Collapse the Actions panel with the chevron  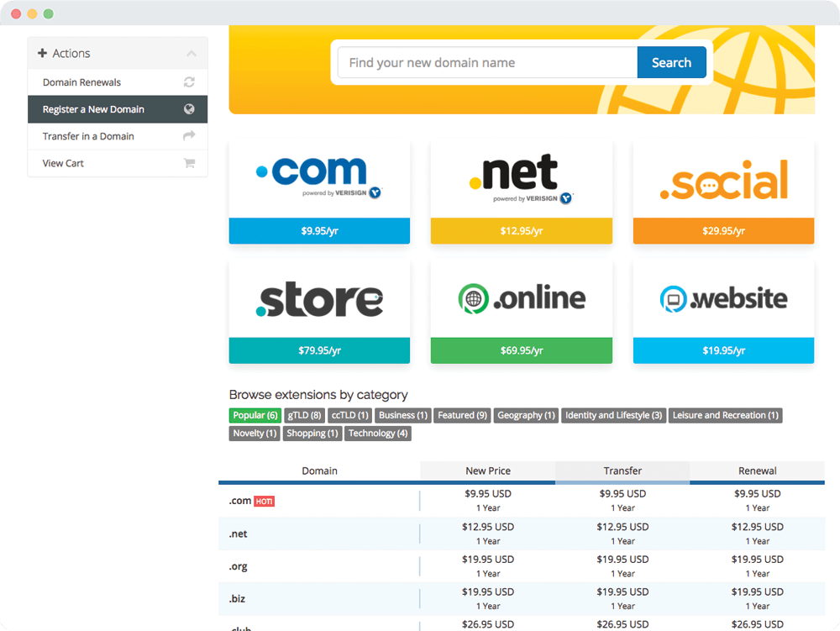(192, 54)
